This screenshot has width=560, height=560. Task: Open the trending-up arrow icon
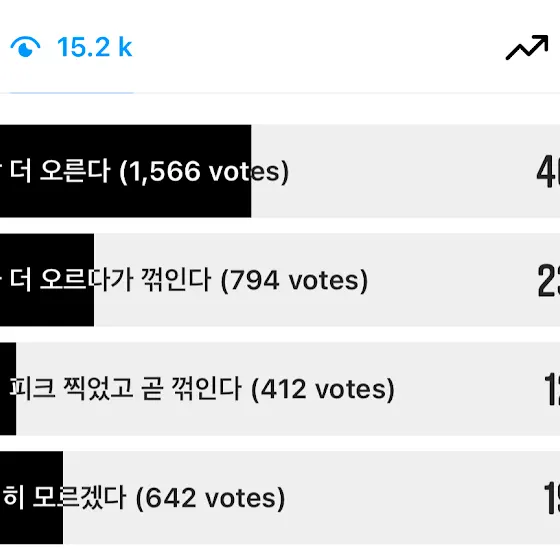pos(527,47)
